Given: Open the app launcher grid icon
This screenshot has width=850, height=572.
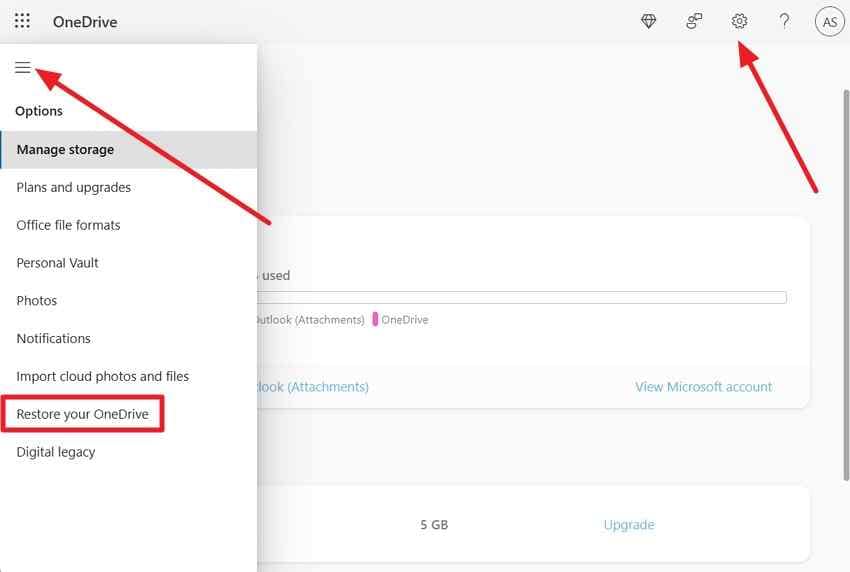Looking at the screenshot, I should point(22,21).
